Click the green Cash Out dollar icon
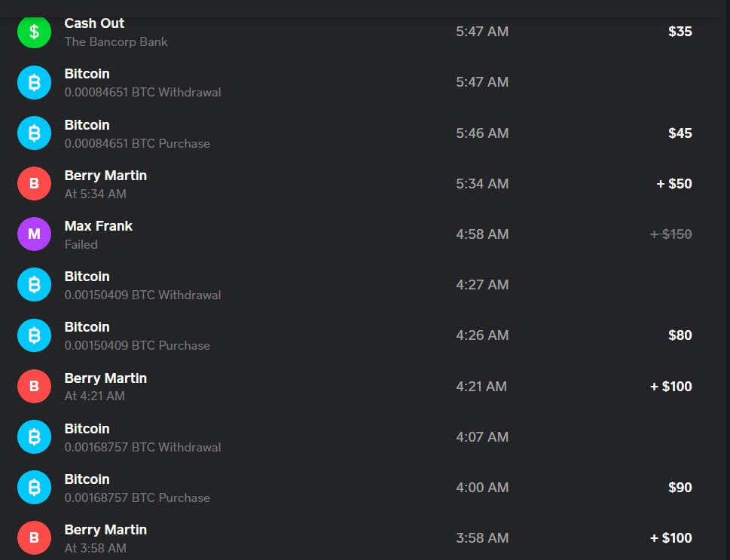Viewport: 730px width, 560px height. tap(34, 32)
